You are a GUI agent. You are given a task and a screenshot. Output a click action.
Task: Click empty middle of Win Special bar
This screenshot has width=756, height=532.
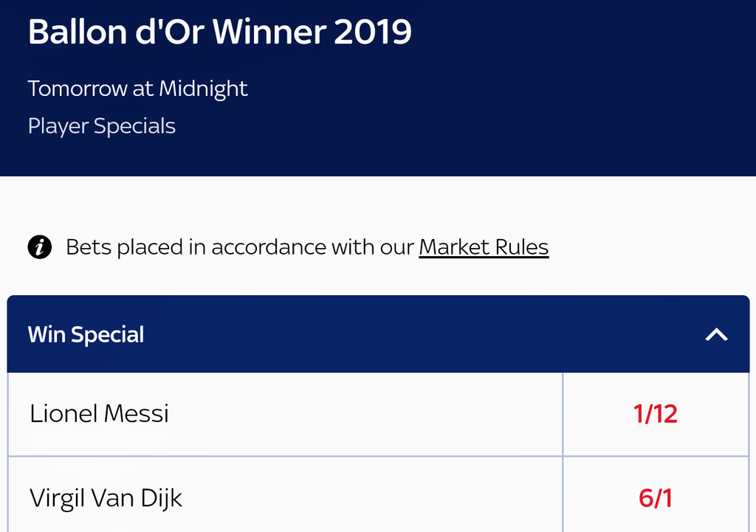coord(413,335)
